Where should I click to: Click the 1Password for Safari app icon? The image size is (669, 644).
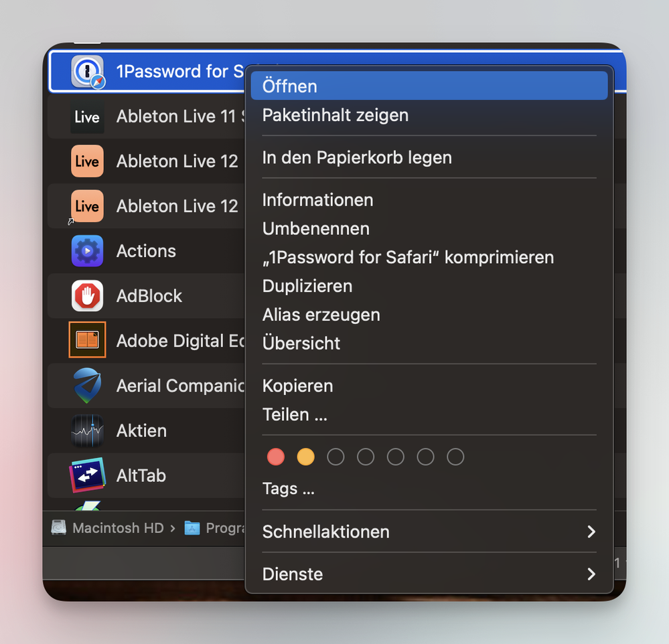tap(87, 72)
